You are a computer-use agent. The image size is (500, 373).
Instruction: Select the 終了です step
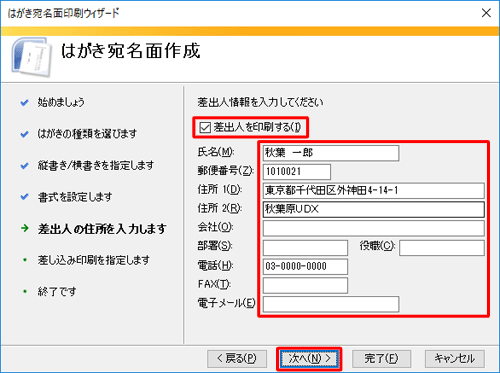click(57, 292)
